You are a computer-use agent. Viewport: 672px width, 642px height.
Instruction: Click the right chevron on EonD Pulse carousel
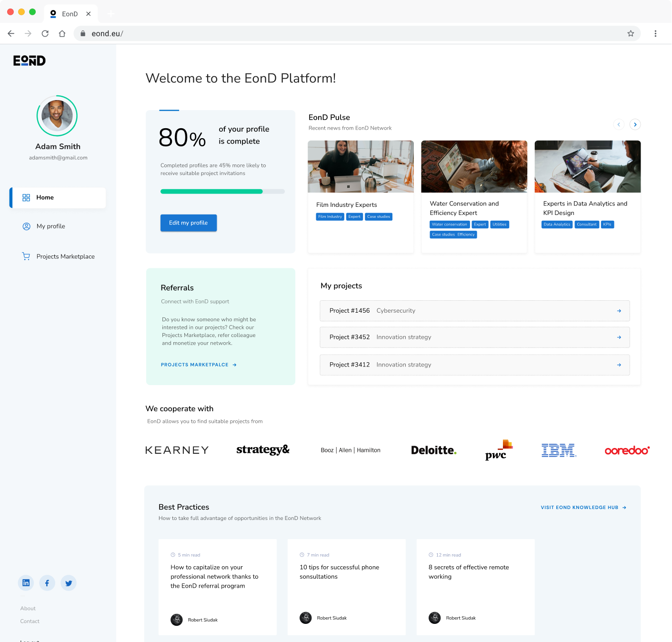[x=635, y=124]
